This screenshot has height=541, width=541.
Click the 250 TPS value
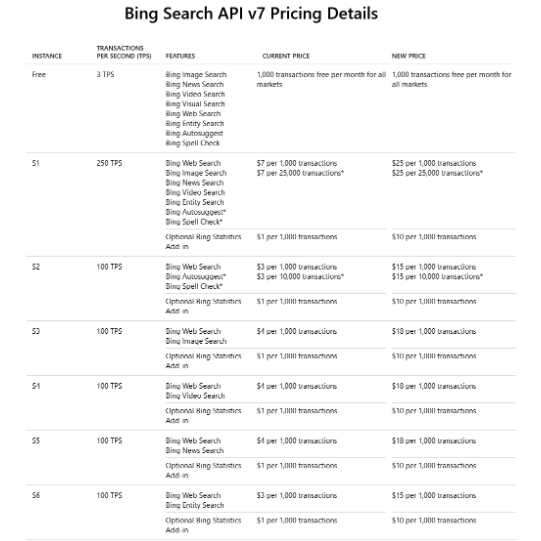[109, 163]
